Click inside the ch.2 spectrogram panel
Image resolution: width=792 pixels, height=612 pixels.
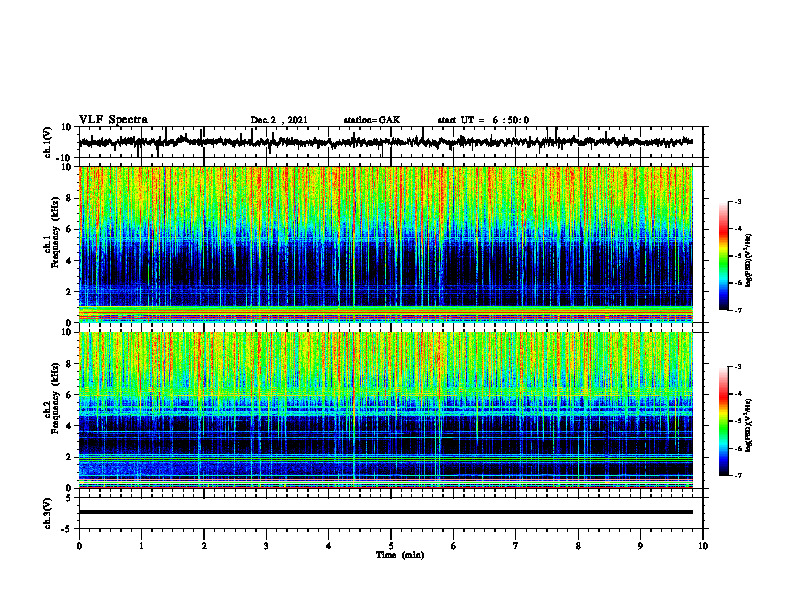point(385,410)
